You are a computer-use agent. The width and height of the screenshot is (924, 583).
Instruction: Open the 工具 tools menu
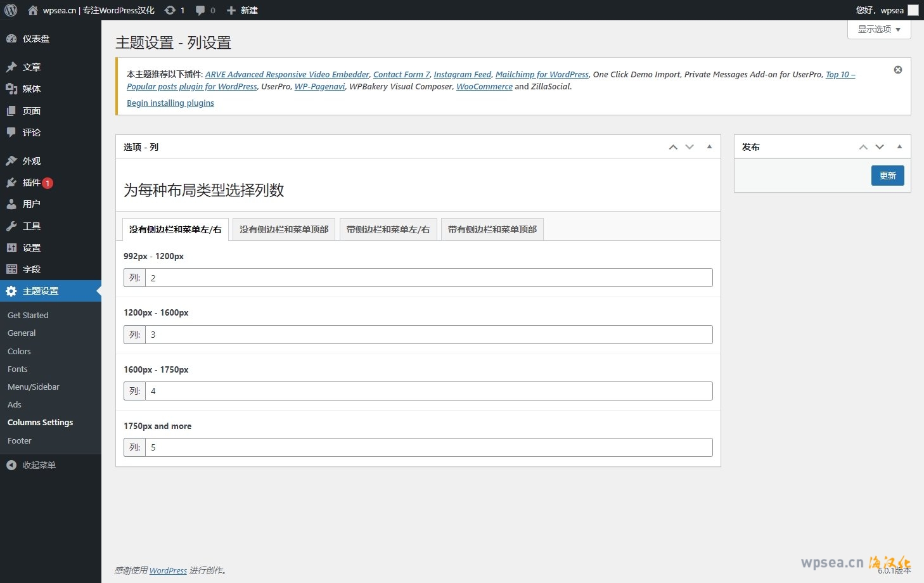click(51, 226)
